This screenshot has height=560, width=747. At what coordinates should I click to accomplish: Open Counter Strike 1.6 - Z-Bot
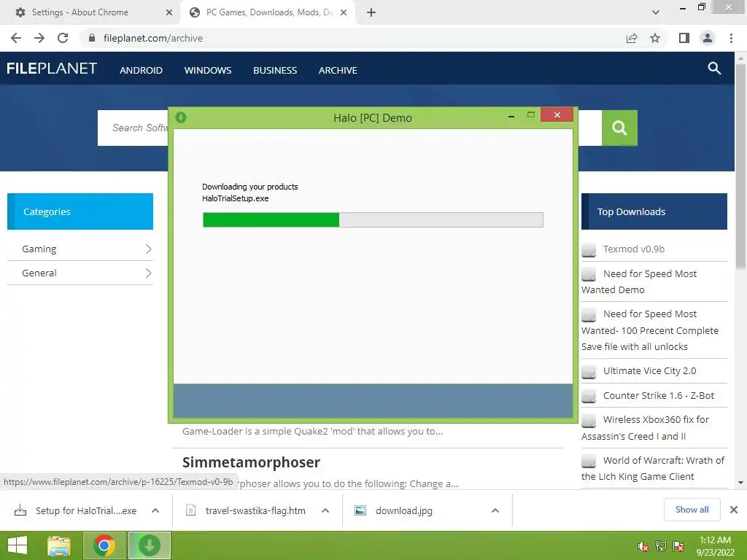click(x=659, y=395)
